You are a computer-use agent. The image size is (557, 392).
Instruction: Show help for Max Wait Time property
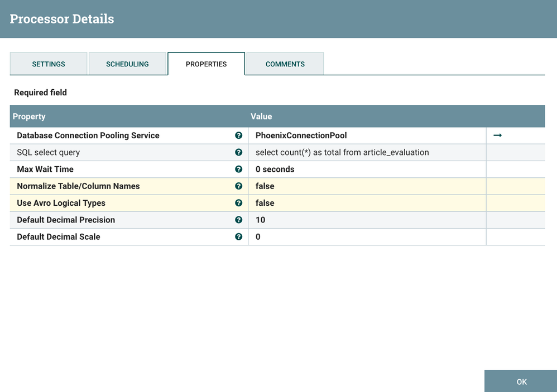point(239,169)
